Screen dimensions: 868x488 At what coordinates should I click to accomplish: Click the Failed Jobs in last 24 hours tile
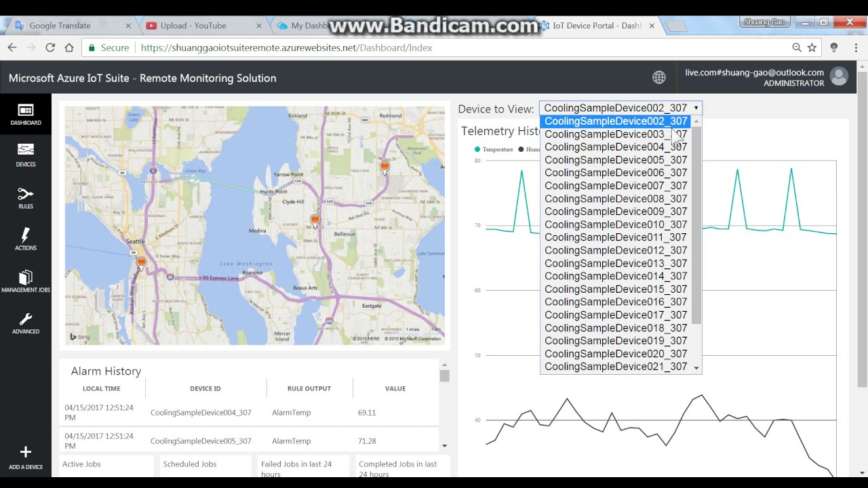pyautogui.click(x=303, y=466)
